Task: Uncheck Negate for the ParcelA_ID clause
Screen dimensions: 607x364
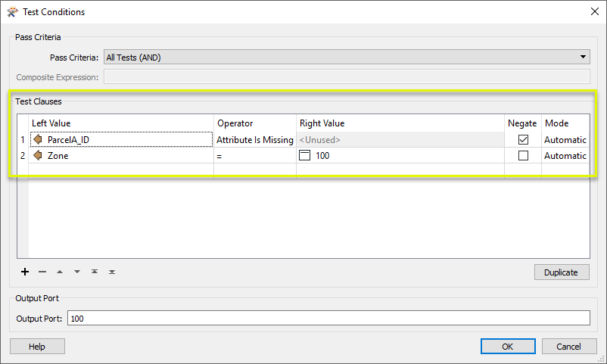Action: coord(523,139)
